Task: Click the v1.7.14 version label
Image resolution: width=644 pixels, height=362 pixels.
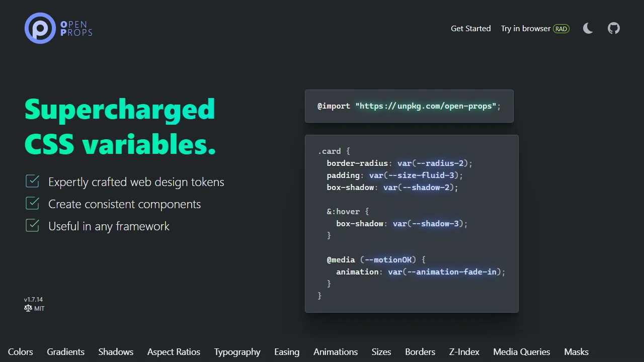Action: pyautogui.click(x=33, y=299)
